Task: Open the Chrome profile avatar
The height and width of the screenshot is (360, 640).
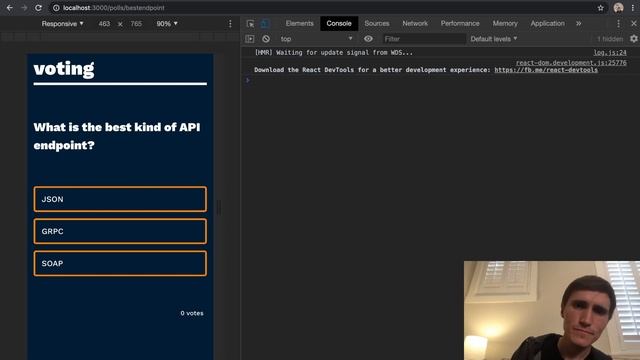Action: (618, 8)
